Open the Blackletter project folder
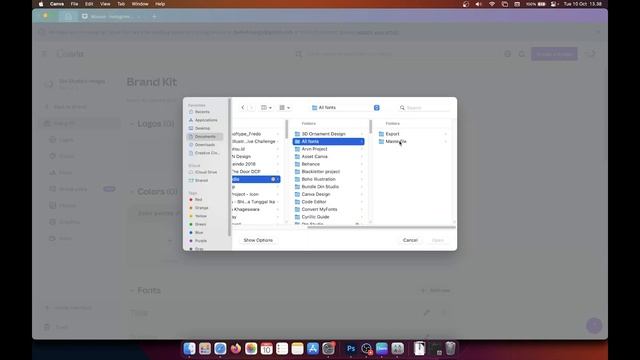Viewport: 640px width, 360px height. [328, 171]
